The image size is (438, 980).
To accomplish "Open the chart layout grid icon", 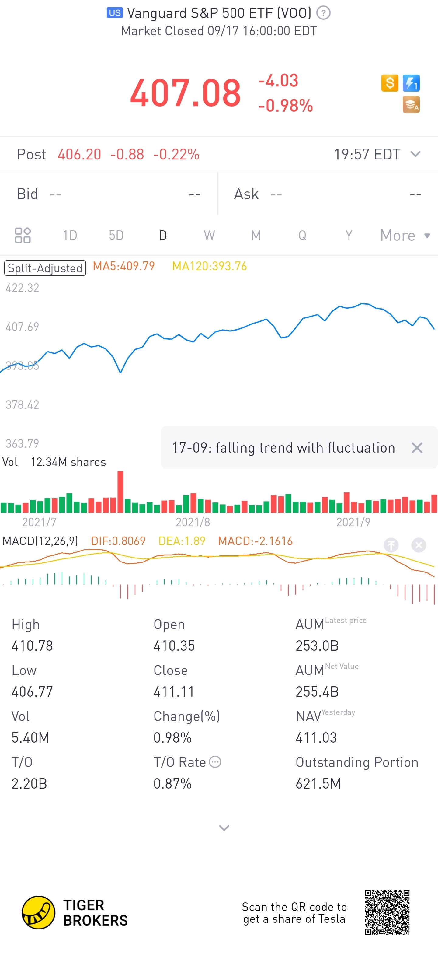I will pos(23,235).
